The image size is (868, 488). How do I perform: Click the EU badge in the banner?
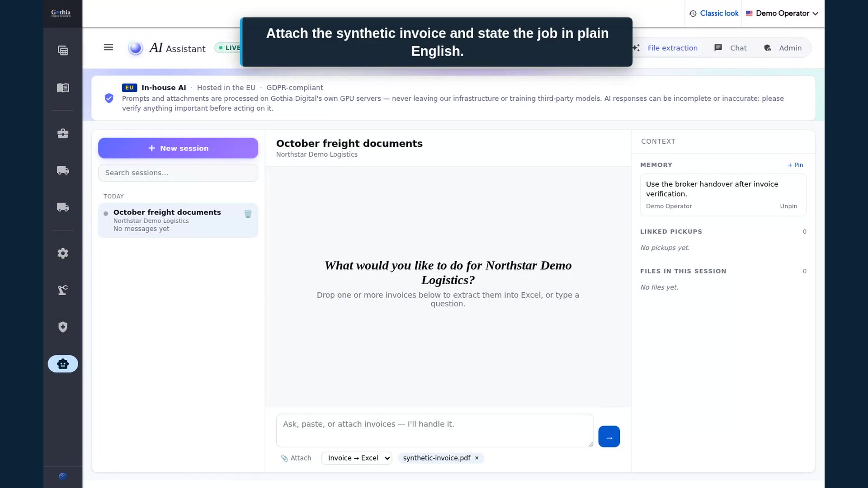coord(129,88)
